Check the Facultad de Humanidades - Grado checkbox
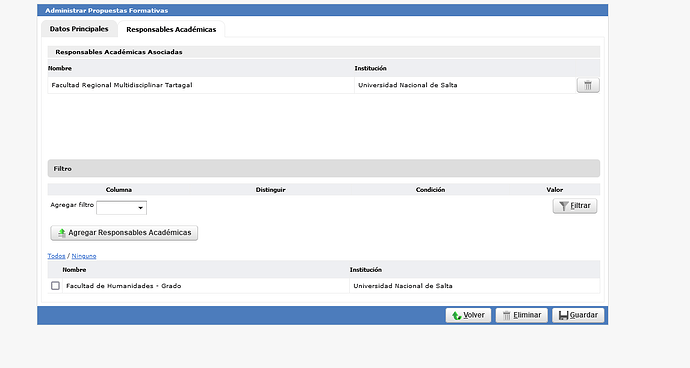Image resolution: width=690 pixels, height=368 pixels. tap(55, 286)
